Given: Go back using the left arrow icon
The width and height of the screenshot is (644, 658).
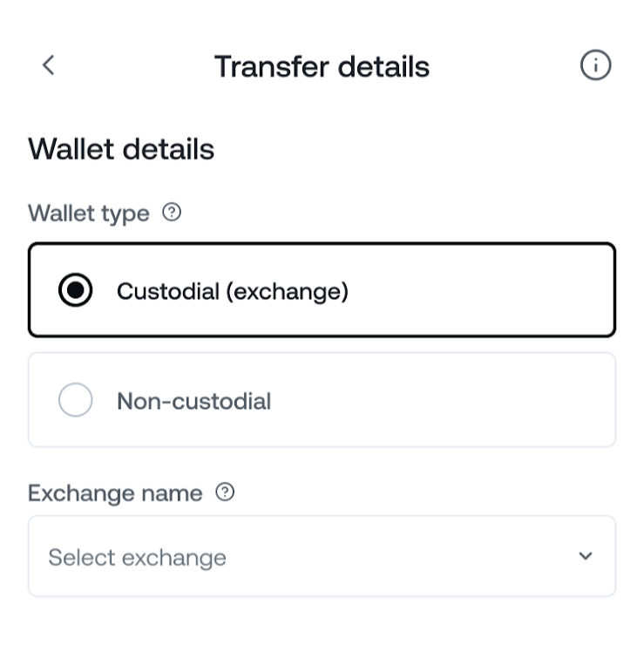Looking at the screenshot, I should click(x=48, y=65).
